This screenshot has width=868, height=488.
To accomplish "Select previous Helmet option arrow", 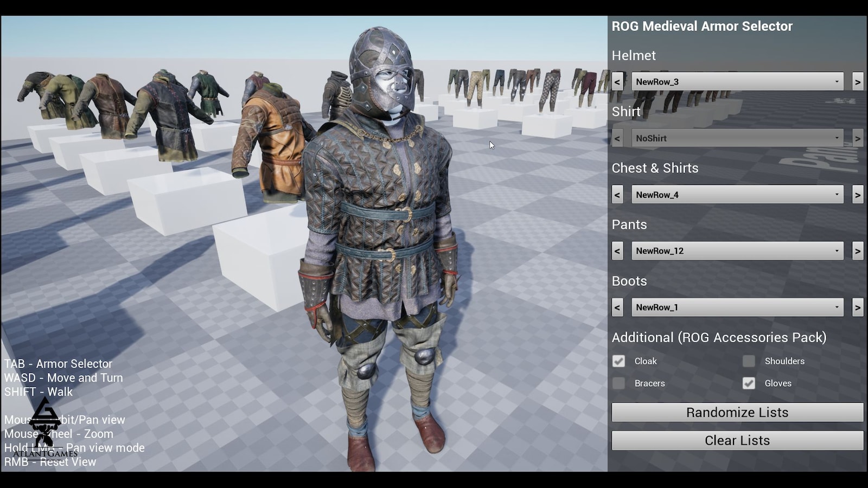I will tap(617, 82).
